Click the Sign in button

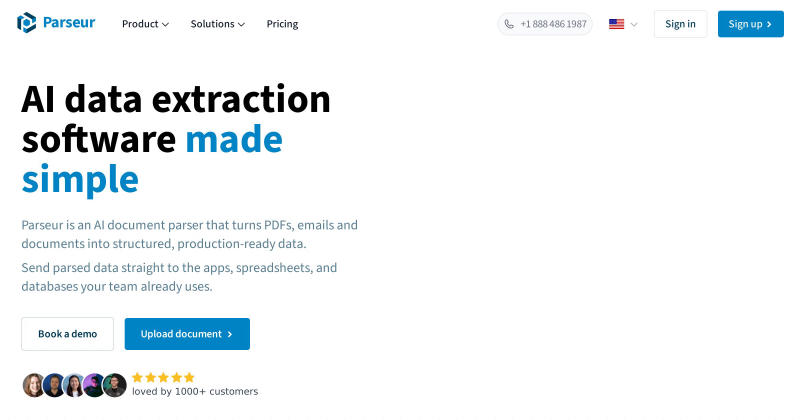pos(680,24)
